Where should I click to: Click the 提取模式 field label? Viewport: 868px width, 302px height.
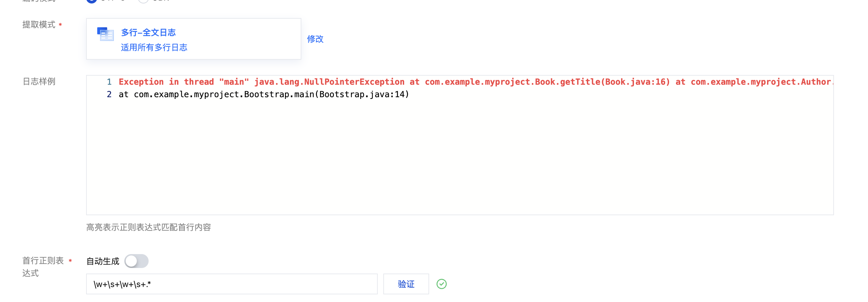pos(39,25)
